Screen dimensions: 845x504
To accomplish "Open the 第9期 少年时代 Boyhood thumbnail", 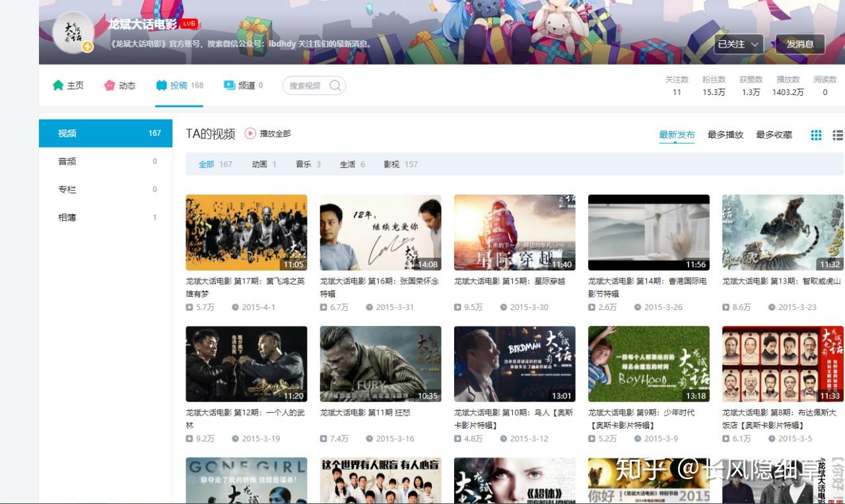I will click(649, 364).
